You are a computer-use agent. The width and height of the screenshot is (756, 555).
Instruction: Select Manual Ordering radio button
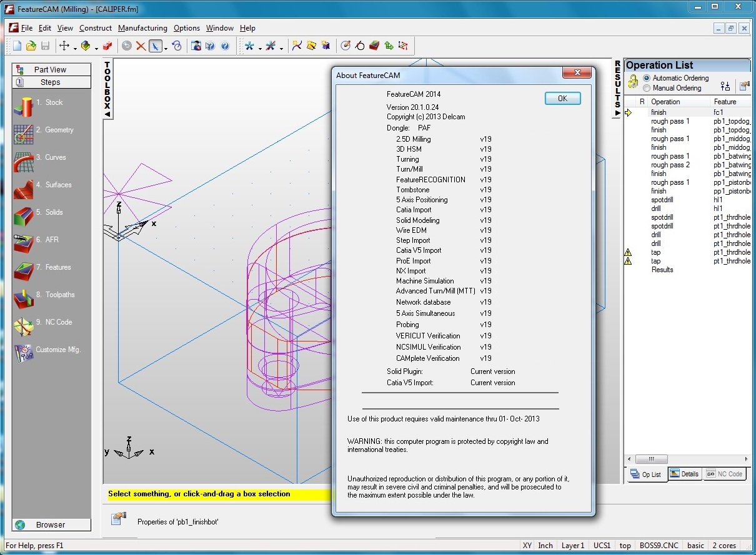pyautogui.click(x=647, y=88)
